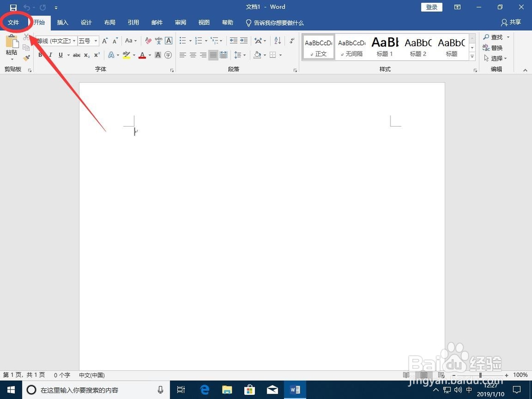Align text left

(183, 55)
